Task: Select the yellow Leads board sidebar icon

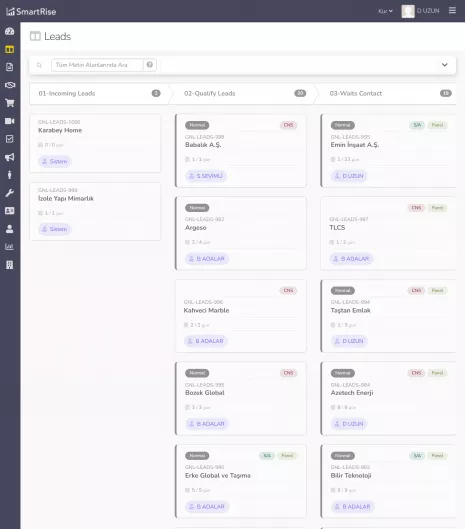Action: (x=10, y=49)
